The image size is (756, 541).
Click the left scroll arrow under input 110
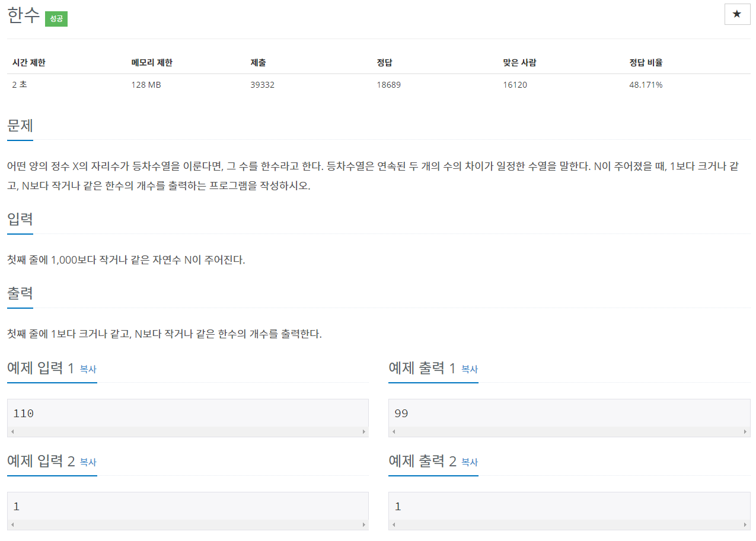point(12,432)
